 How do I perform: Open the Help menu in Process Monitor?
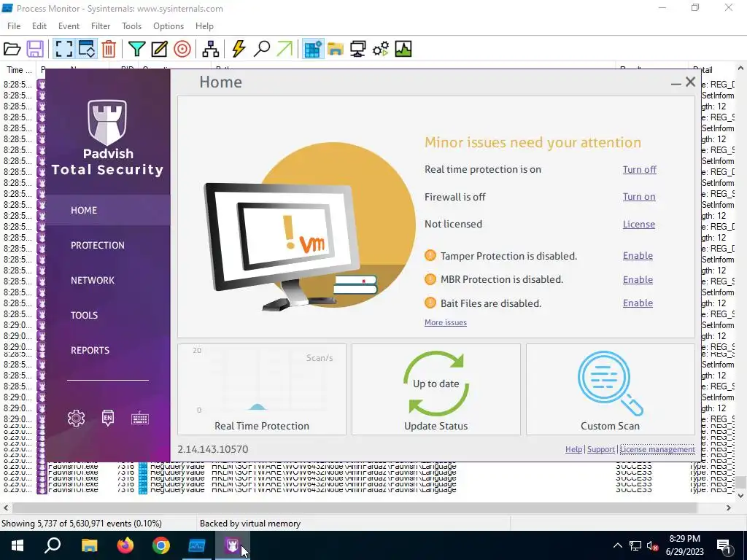click(204, 26)
